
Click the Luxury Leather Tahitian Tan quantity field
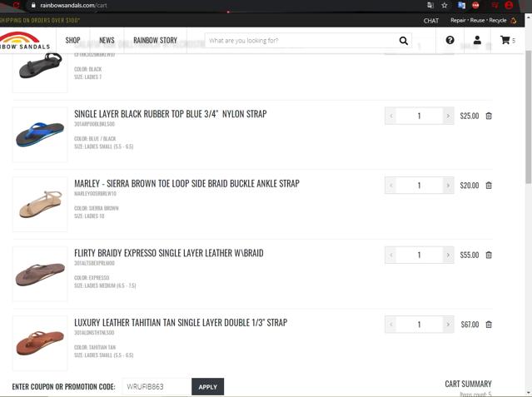[420, 325]
